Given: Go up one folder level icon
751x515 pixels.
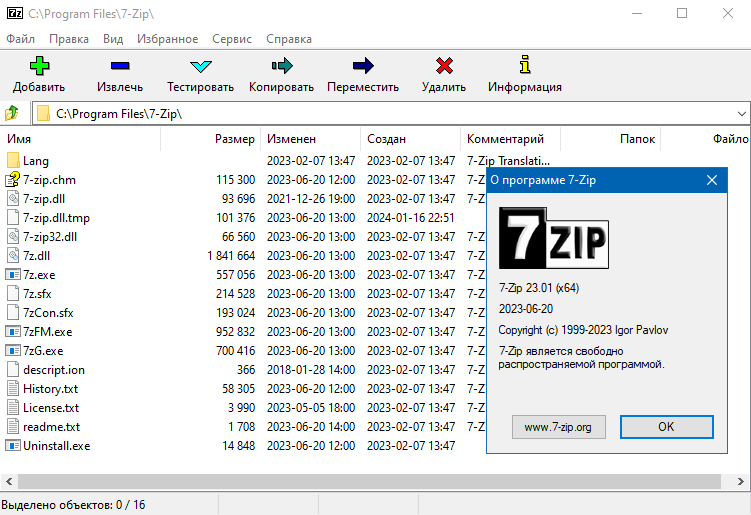Looking at the screenshot, I should click(x=11, y=114).
